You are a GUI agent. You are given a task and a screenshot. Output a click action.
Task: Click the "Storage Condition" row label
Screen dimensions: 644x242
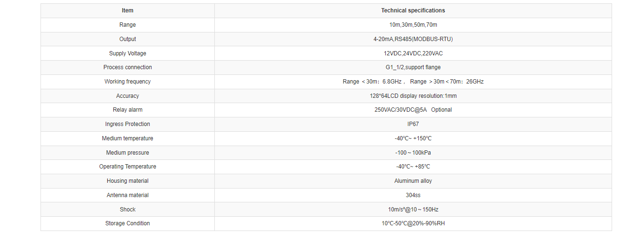pyautogui.click(x=128, y=223)
